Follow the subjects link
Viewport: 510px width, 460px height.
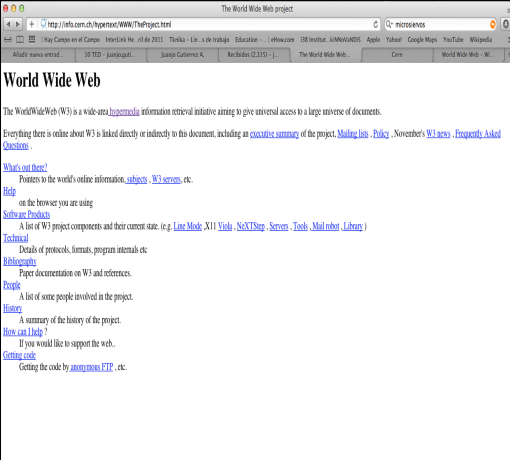137,179
